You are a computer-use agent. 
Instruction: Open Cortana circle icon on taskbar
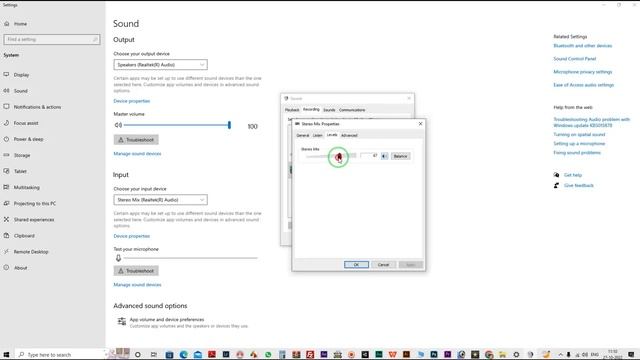(x=138, y=354)
